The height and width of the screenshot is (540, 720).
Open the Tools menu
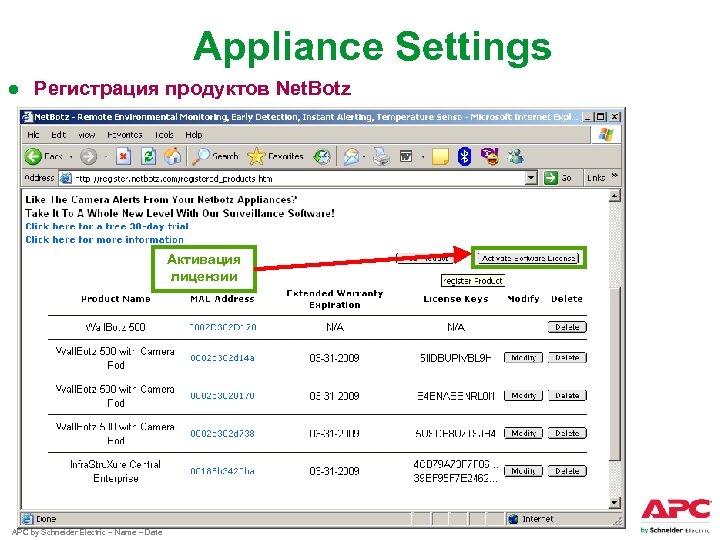tap(164, 135)
